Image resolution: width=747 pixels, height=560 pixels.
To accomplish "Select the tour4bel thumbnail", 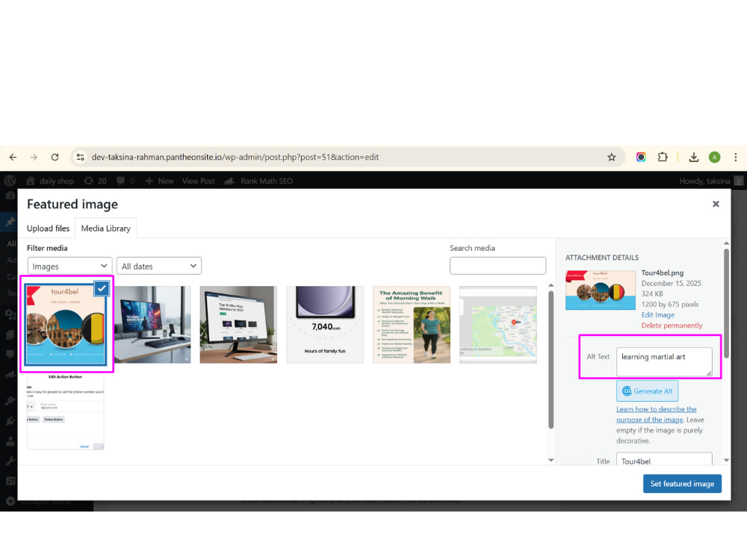I will 66,325.
